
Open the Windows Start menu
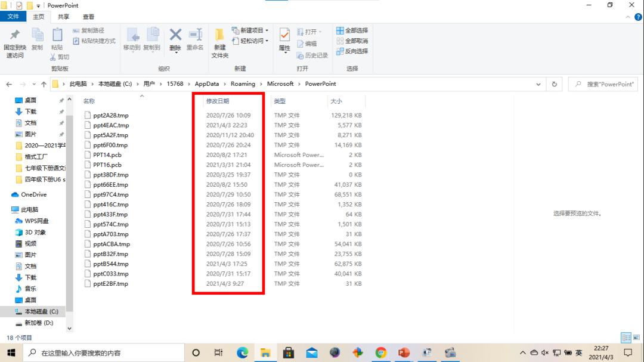(11, 352)
